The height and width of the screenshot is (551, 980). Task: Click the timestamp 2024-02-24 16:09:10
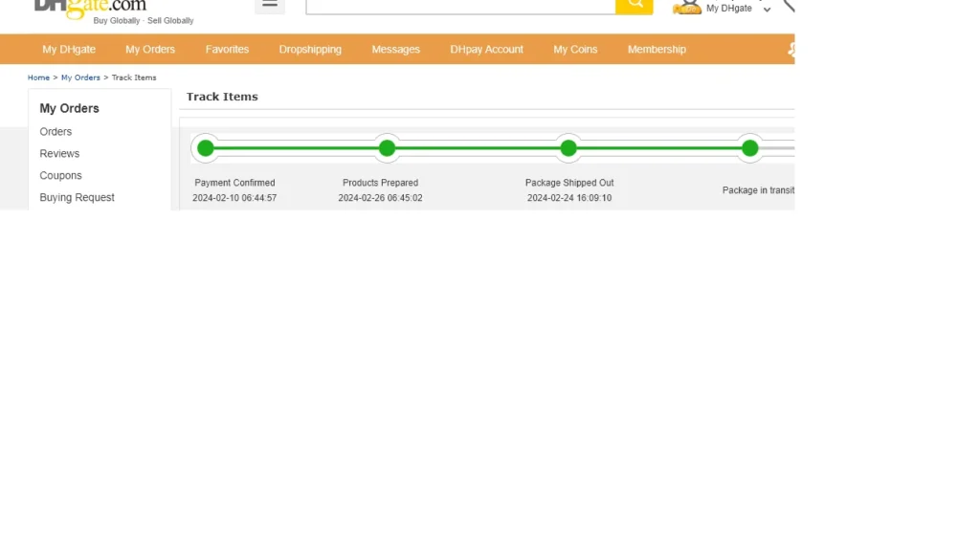(x=569, y=197)
